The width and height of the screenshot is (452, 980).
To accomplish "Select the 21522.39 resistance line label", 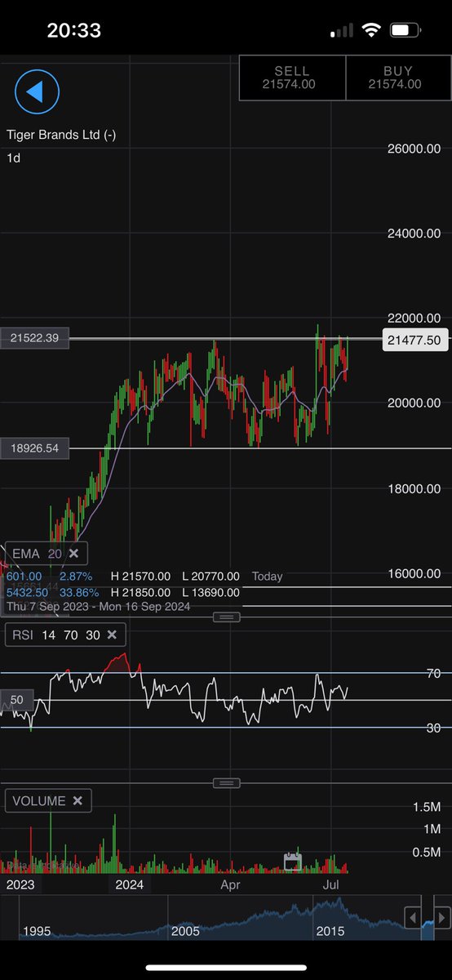I will 34,337.
